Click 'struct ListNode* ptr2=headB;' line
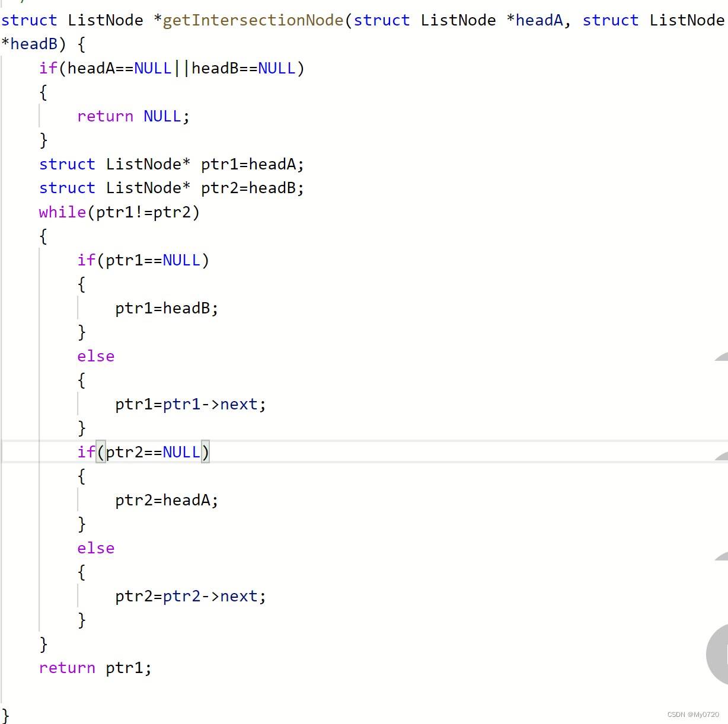 click(171, 188)
